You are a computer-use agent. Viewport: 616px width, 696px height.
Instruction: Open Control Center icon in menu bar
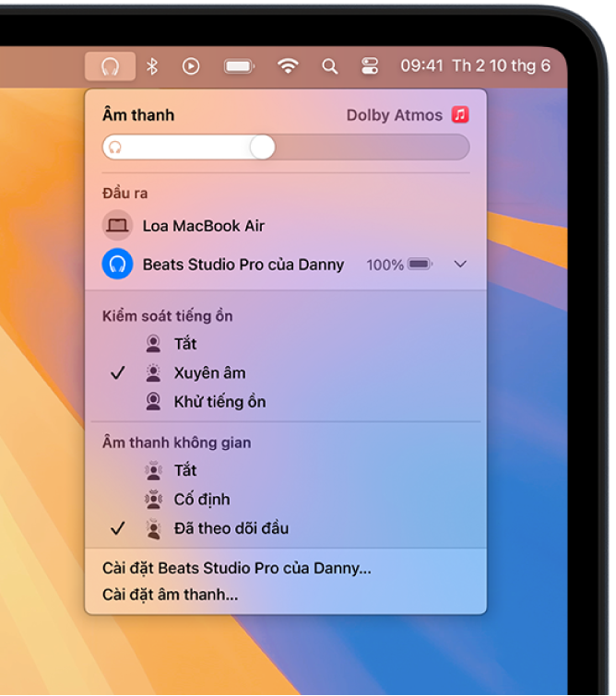tap(370, 66)
